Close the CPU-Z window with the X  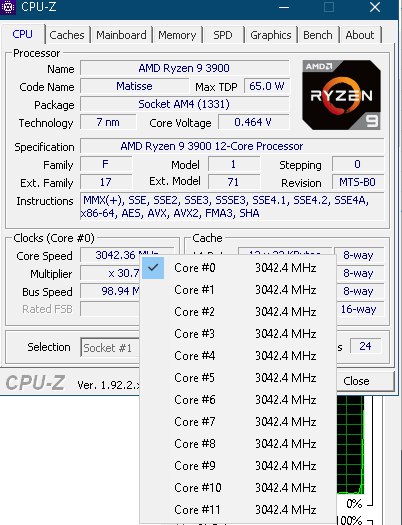tap(375, 7)
